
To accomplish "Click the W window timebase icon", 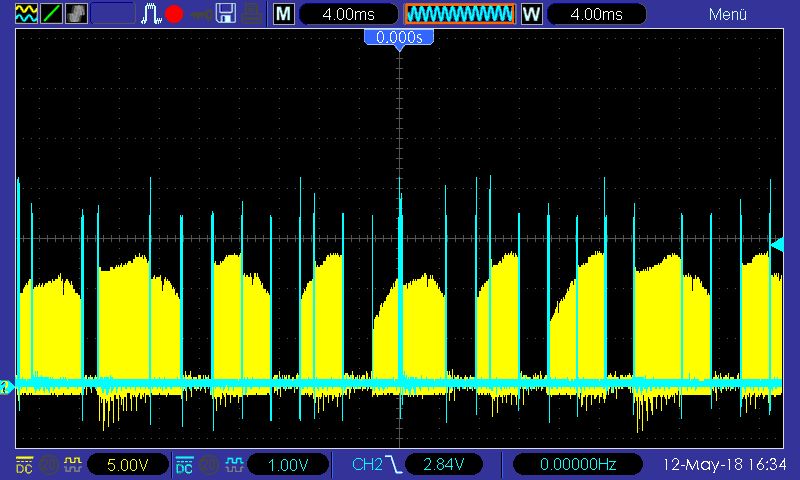I will [531, 14].
